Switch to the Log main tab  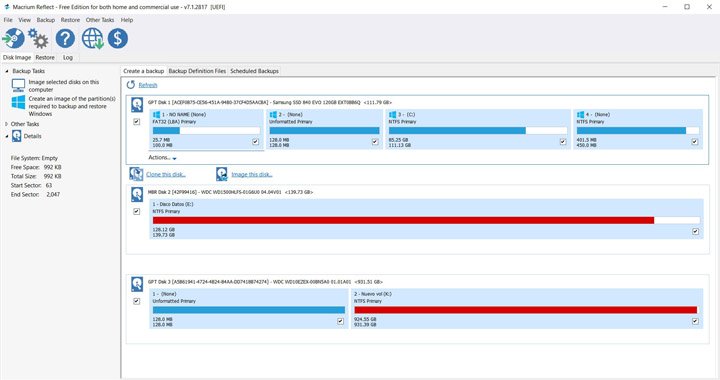pyautogui.click(x=68, y=57)
